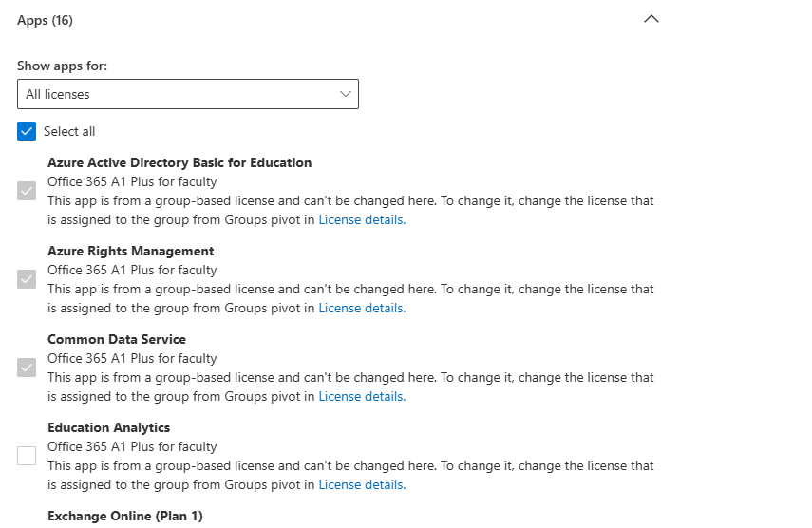812x528 pixels.
Task: Open the All licenses dropdown
Action: point(188,94)
